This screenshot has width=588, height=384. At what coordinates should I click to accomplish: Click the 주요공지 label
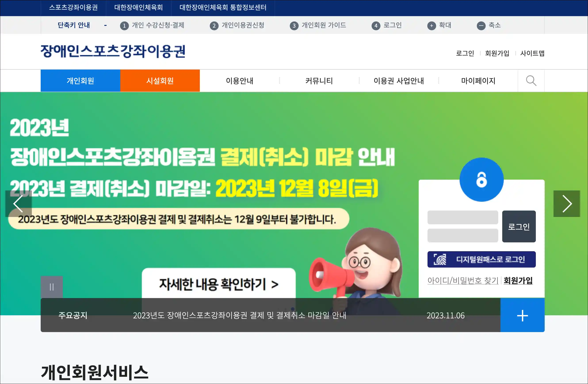click(73, 315)
